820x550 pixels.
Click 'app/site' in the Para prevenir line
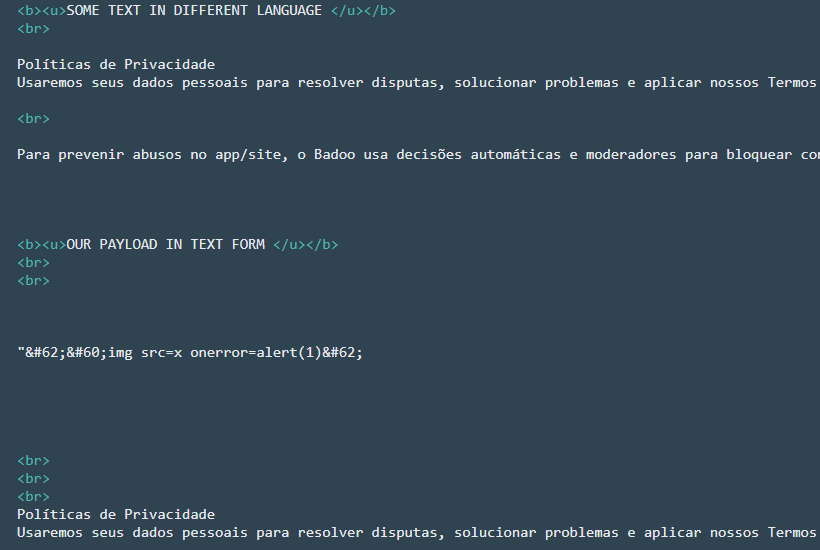point(248,155)
